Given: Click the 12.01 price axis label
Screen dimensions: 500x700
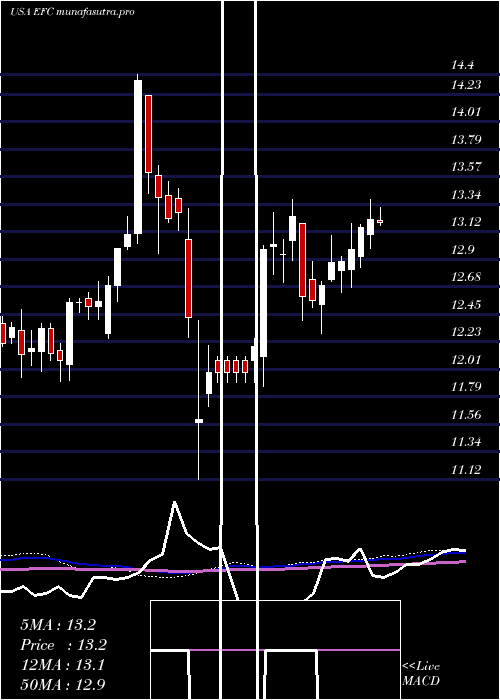Looking at the screenshot, I should click(466, 359).
